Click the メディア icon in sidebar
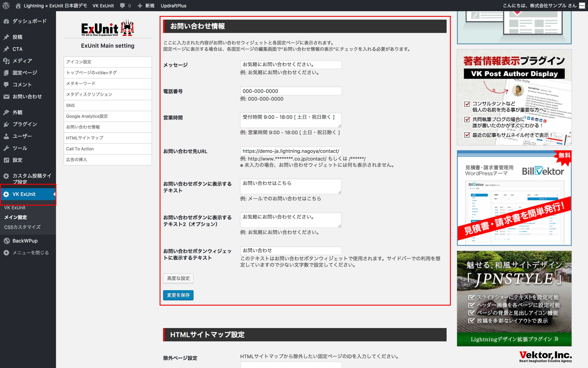 6,61
